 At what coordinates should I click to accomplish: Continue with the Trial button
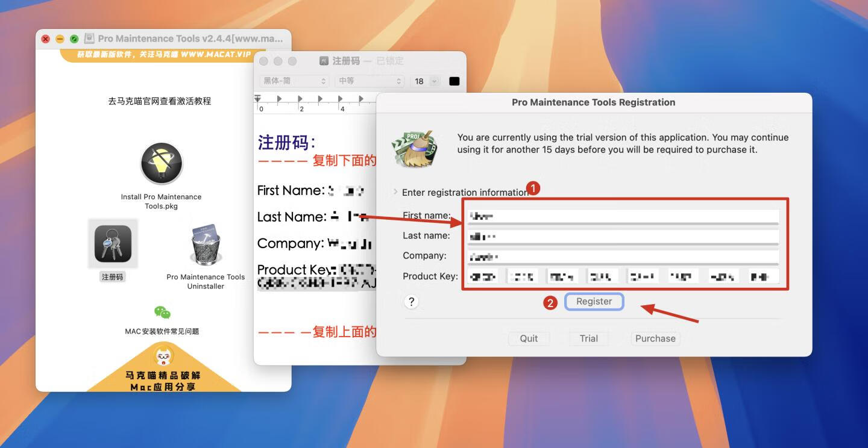point(589,338)
